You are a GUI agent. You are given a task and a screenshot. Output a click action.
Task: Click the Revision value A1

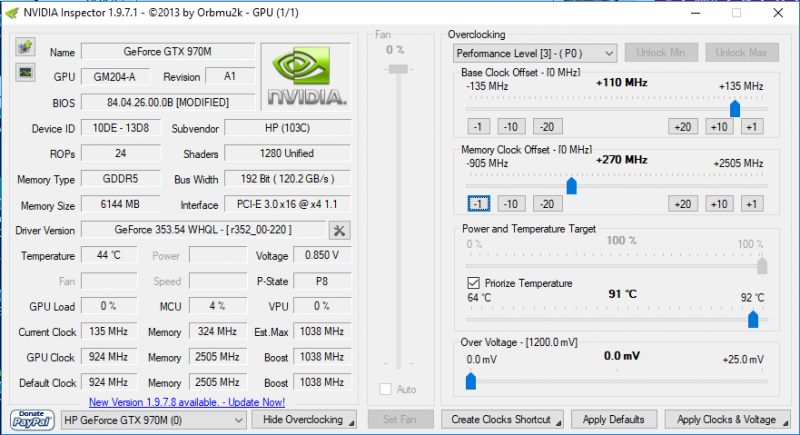[x=230, y=76]
